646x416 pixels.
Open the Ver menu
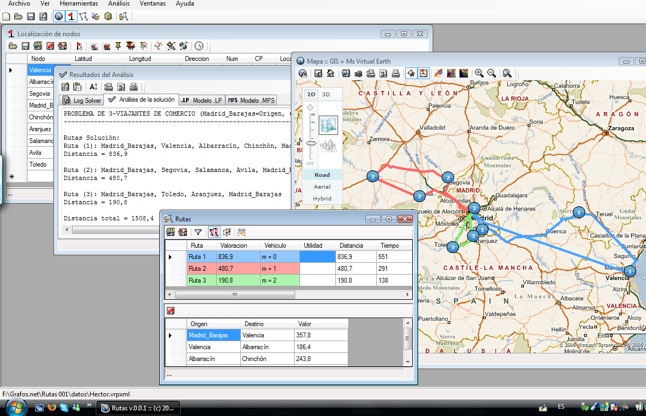point(45,4)
